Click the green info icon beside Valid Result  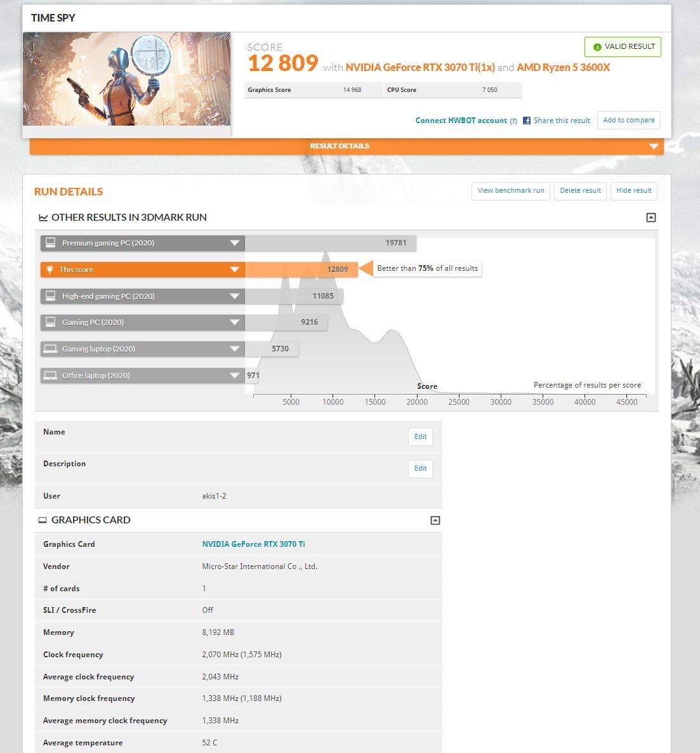(x=597, y=47)
